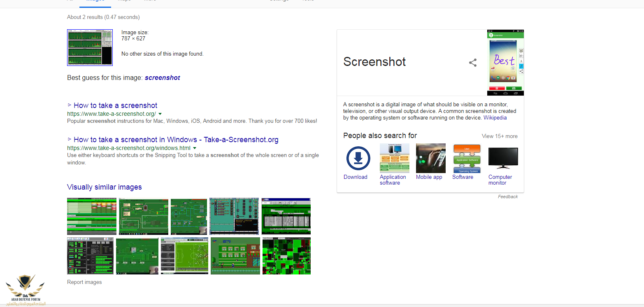Click the Wikipedia link in the description
This screenshot has height=307, width=644.
point(495,117)
